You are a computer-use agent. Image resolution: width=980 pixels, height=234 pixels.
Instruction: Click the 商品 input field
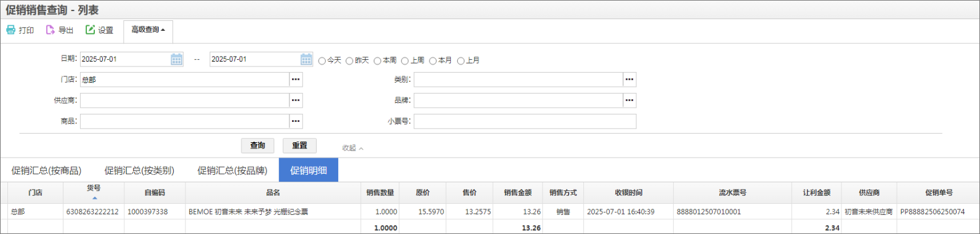pos(185,121)
